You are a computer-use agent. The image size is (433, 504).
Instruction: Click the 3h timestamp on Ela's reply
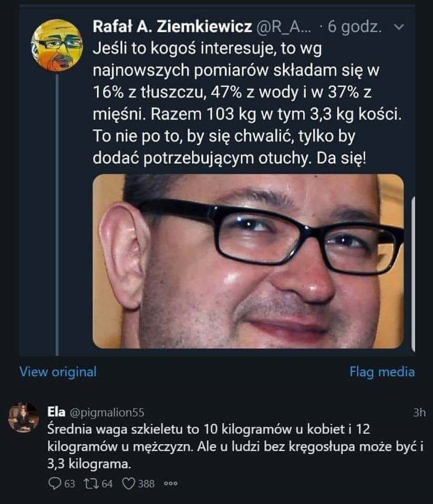click(x=419, y=413)
